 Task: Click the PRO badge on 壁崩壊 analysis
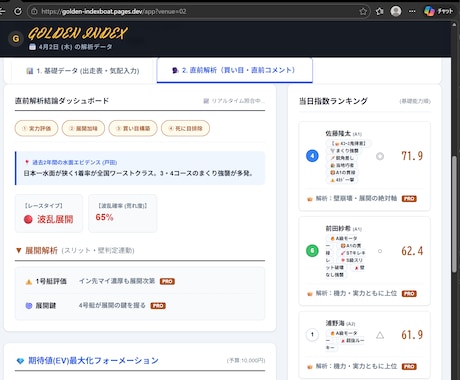[409, 199]
